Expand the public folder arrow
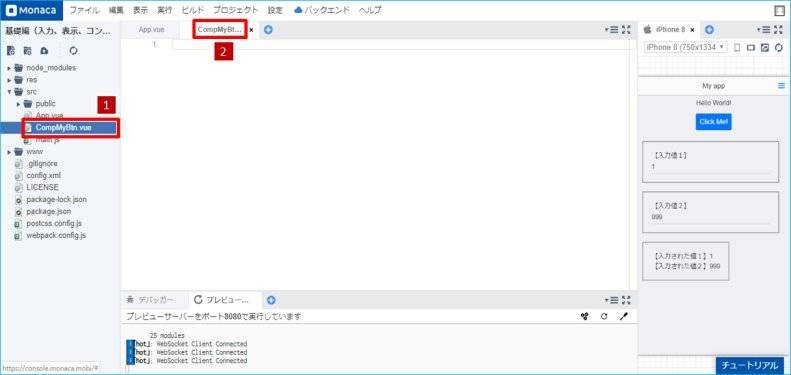The height and width of the screenshot is (375, 791). [x=19, y=104]
